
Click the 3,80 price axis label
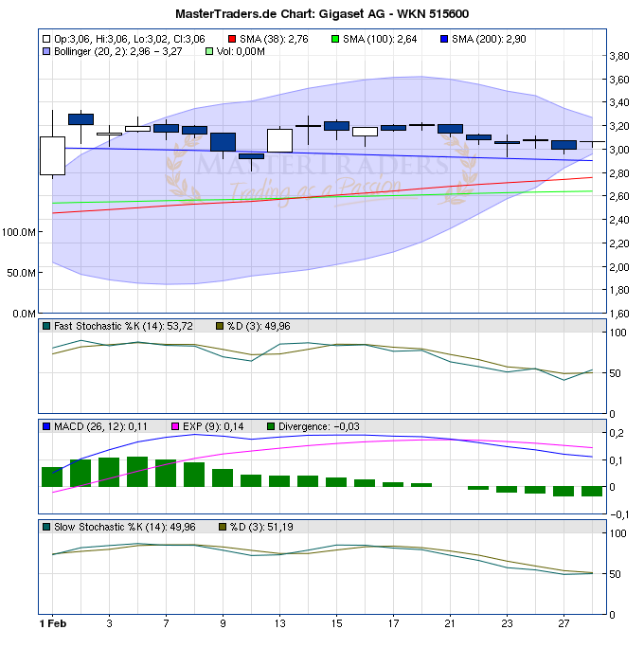pos(619,56)
